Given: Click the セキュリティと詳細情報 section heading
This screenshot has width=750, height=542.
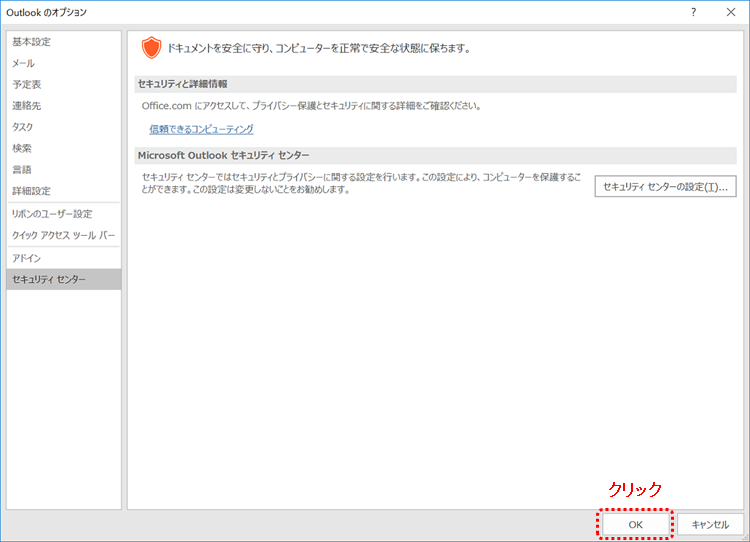Looking at the screenshot, I should (x=183, y=84).
